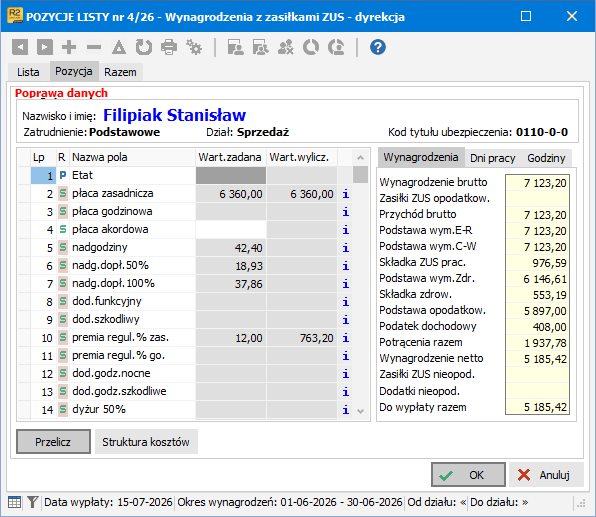Switch to Godziny tab
The width and height of the screenshot is (596, 517).
click(546, 158)
